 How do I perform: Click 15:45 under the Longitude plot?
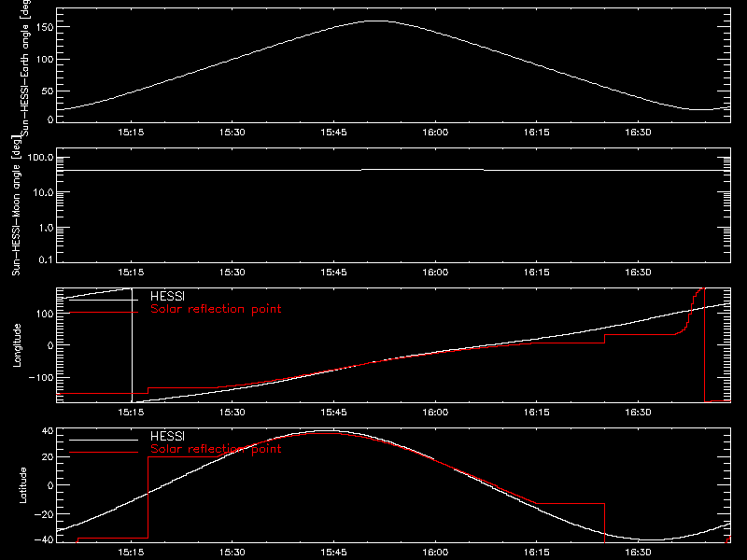333,412
